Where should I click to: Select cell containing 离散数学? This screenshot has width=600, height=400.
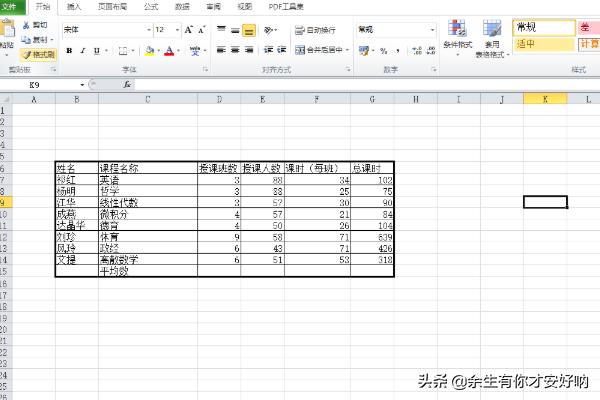148,260
